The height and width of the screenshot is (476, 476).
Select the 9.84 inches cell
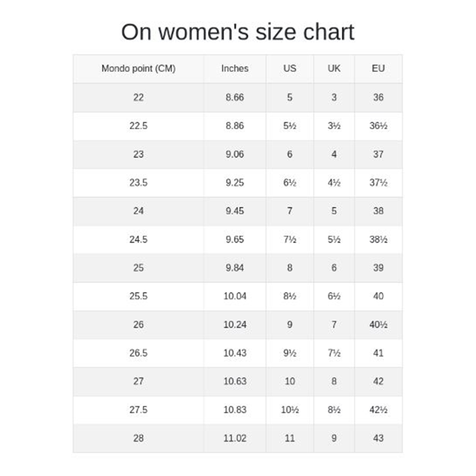pos(235,267)
